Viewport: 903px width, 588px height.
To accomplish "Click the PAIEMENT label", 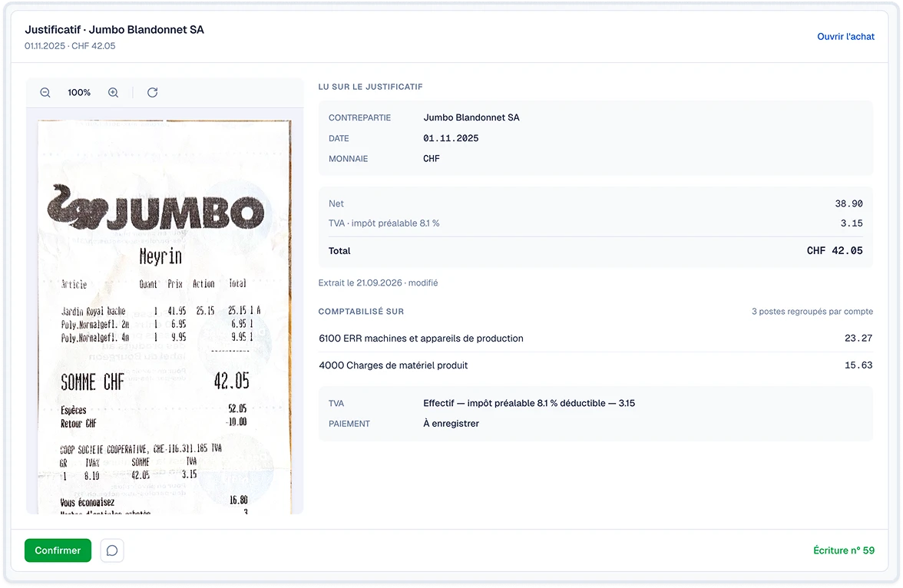I will (349, 424).
